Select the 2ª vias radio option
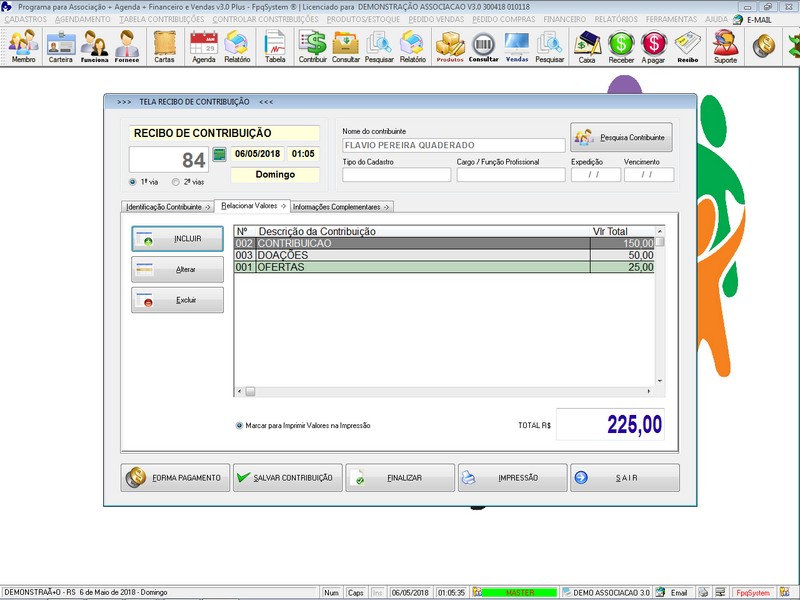 pyautogui.click(x=176, y=182)
